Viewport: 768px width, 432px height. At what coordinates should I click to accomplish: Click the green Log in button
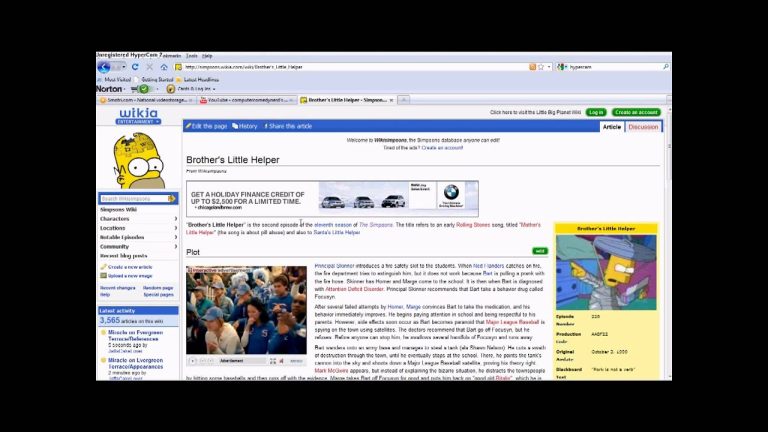click(595, 112)
